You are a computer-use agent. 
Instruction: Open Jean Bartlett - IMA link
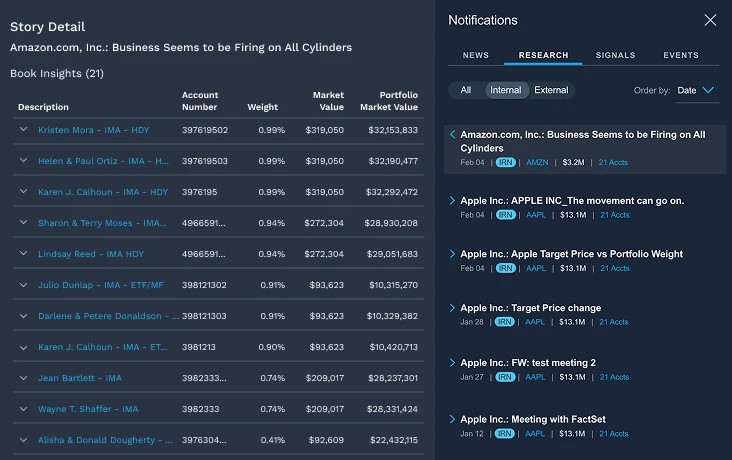click(80, 378)
